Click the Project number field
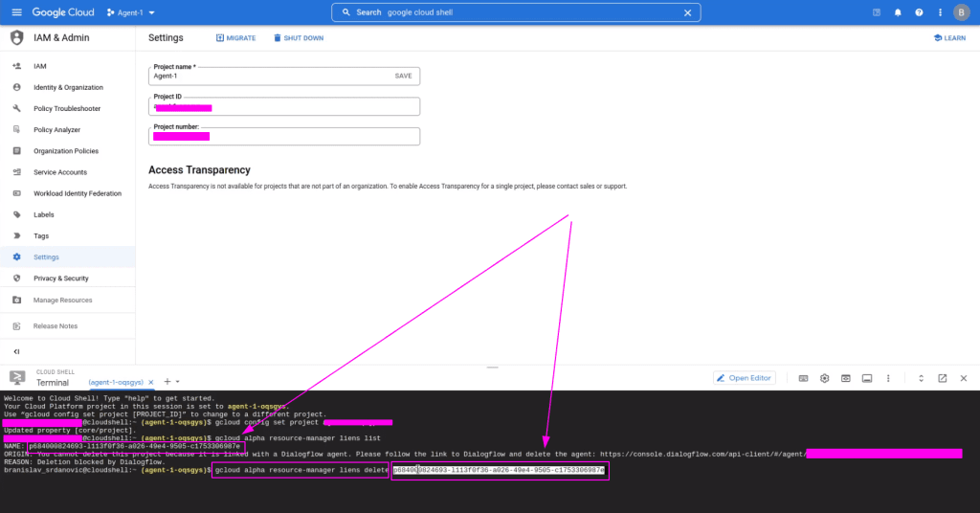Screen dimensions: 980x513 (x=284, y=137)
